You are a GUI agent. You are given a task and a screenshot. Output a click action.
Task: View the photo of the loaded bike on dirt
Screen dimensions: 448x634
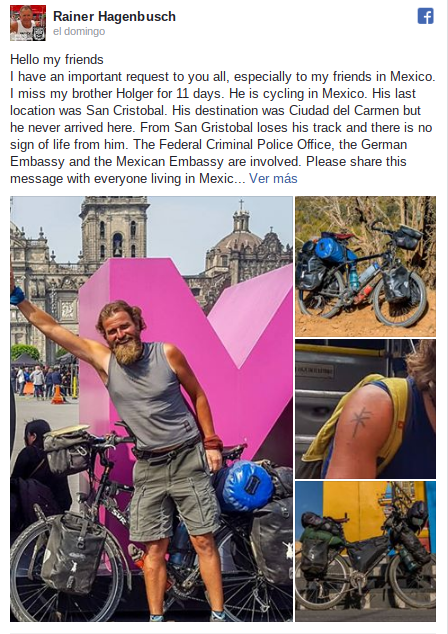click(x=366, y=266)
